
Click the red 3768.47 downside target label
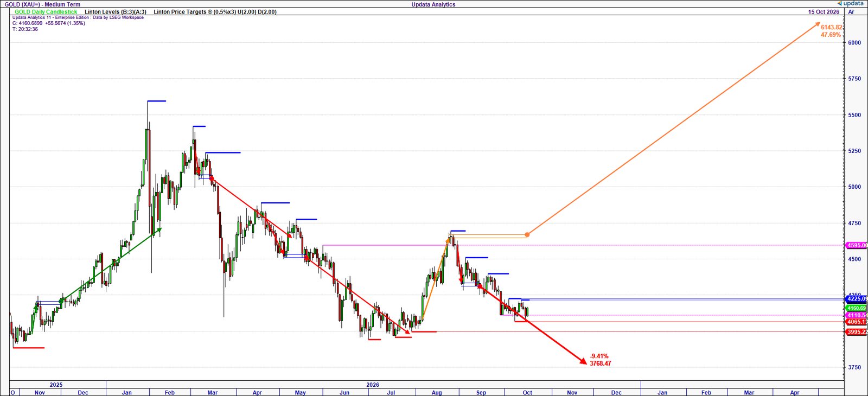point(601,363)
